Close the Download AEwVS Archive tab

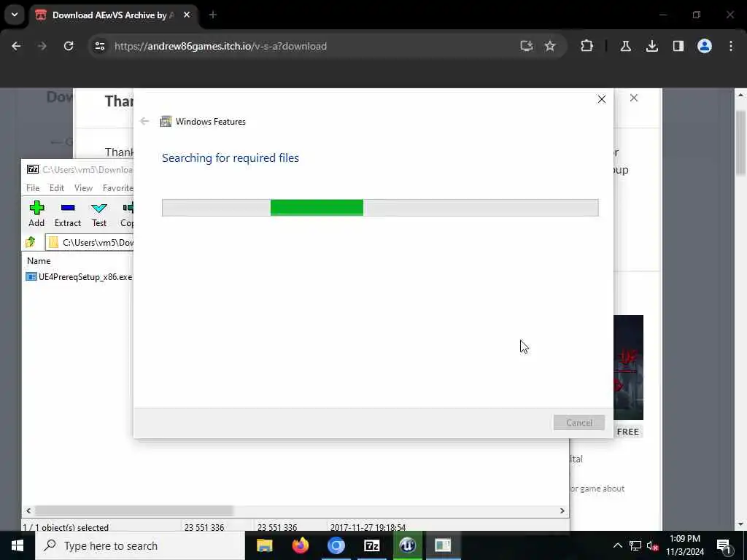tap(187, 15)
